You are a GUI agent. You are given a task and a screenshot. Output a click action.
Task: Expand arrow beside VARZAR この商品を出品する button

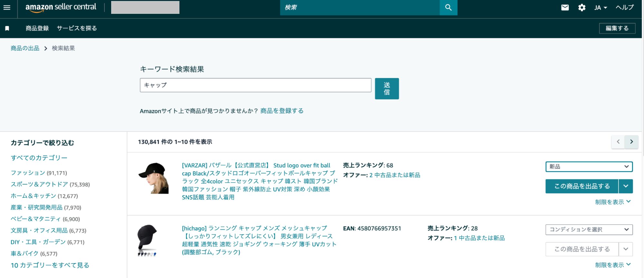click(626, 186)
